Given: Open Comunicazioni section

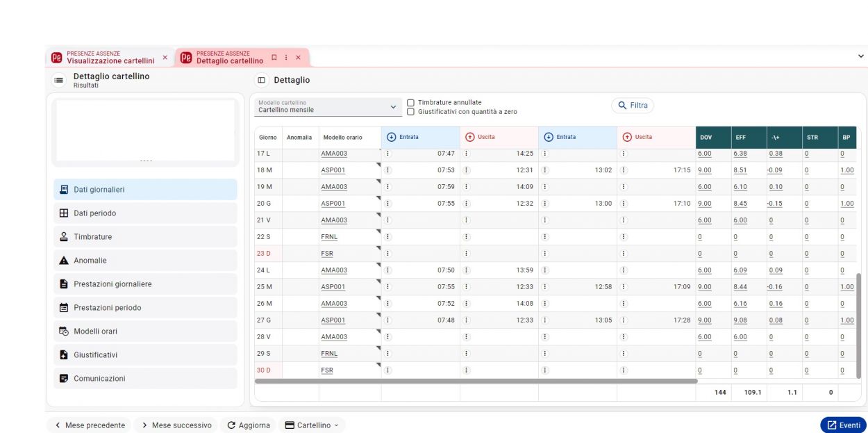Looking at the screenshot, I should pyautogui.click(x=145, y=379).
